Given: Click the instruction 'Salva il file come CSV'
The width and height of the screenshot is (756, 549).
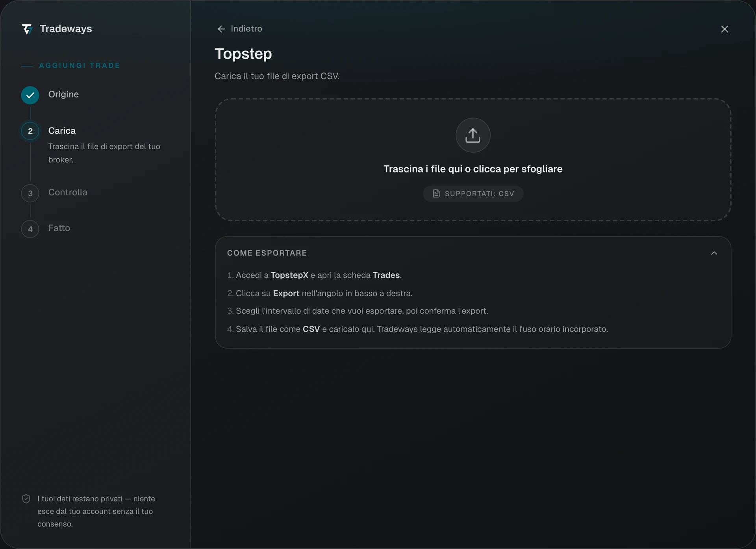Looking at the screenshot, I should point(417,329).
